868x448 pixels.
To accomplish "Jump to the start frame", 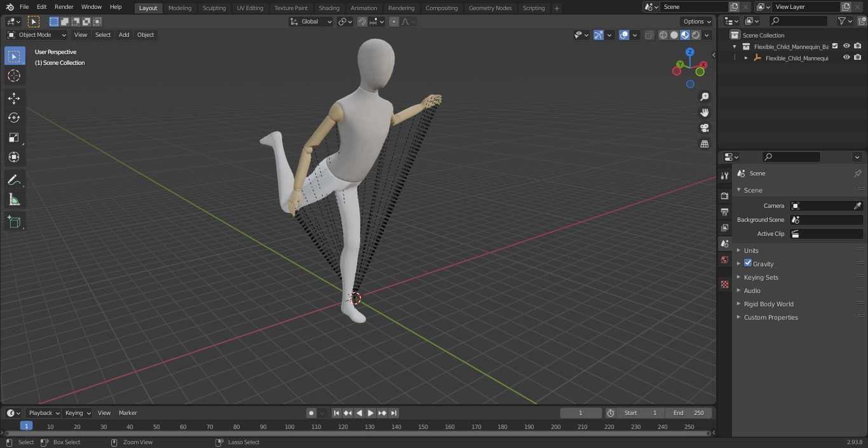I will tap(336, 413).
